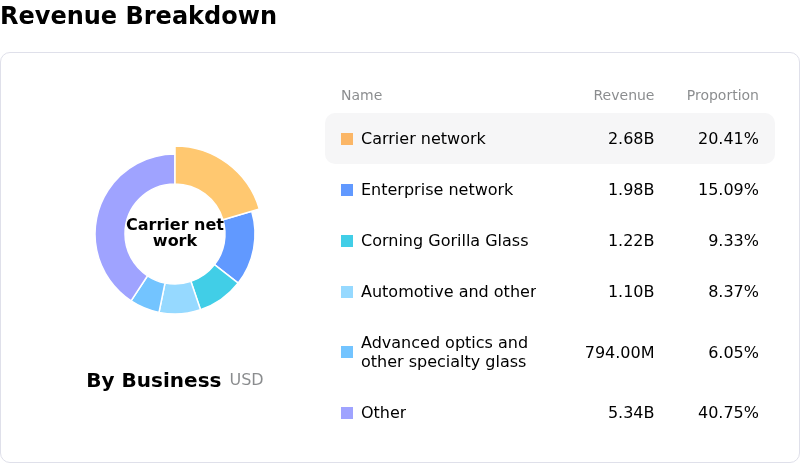Select the Automotive and other row label
This screenshot has height=463, width=800.
pos(448,292)
